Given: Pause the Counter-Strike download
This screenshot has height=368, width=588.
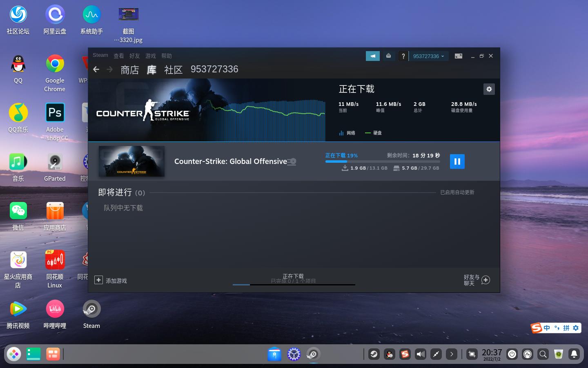Looking at the screenshot, I should point(457,161).
